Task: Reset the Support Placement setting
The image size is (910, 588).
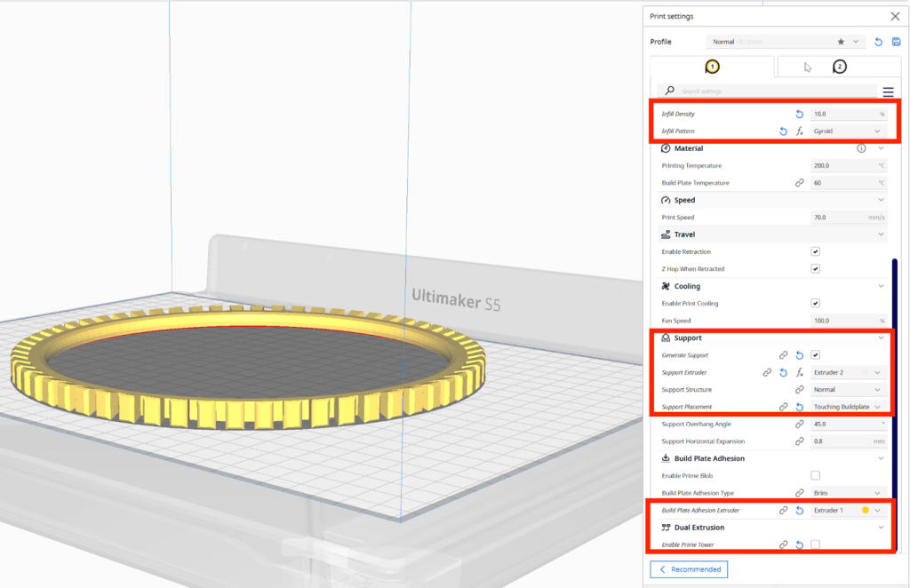Action: pyautogui.click(x=799, y=407)
